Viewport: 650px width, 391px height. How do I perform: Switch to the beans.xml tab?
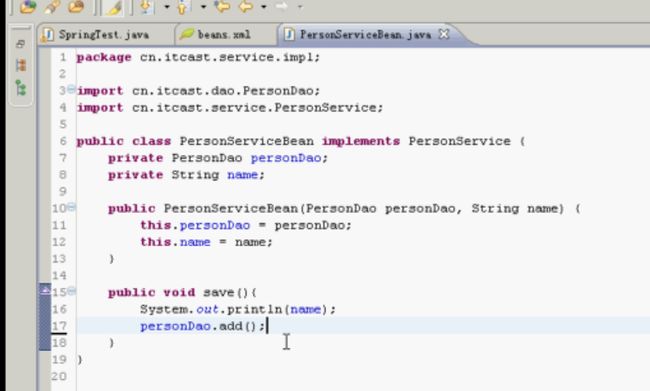coord(224,34)
